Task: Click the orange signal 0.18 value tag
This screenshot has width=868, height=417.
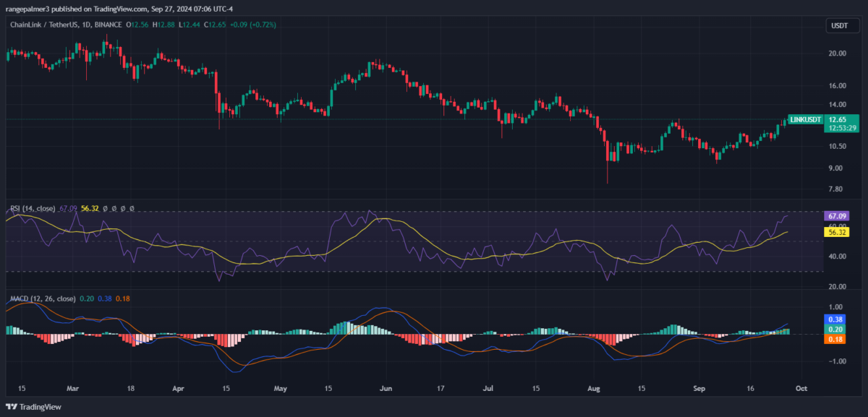Action: [x=836, y=339]
